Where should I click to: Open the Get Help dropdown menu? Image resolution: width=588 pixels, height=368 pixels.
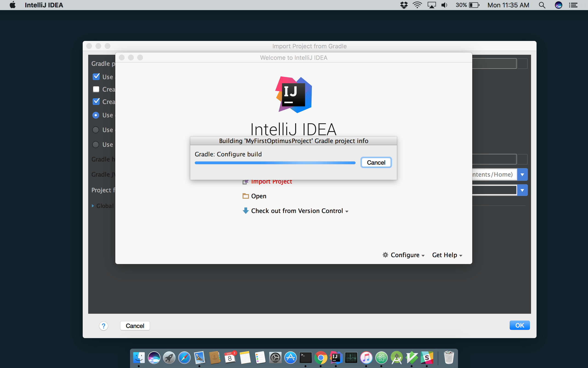447,255
